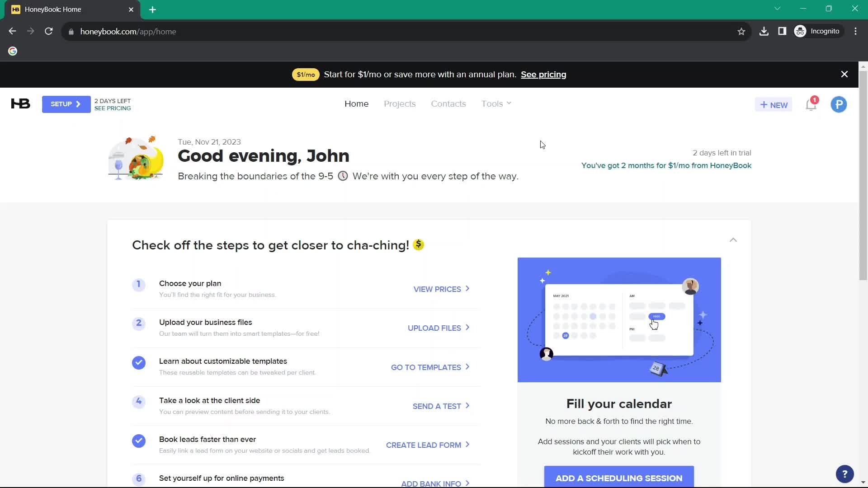Dismiss the $1/mo pricing banner
Viewport: 868px width, 488px height.
(844, 74)
